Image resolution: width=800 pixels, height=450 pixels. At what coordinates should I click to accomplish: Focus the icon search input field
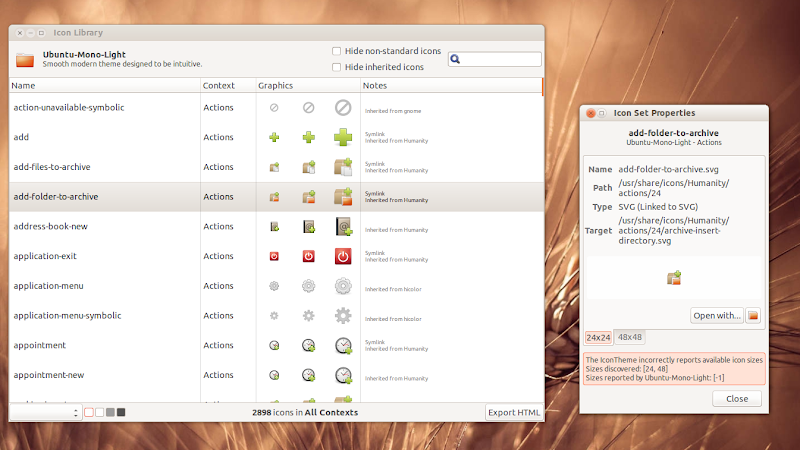click(x=494, y=59)
